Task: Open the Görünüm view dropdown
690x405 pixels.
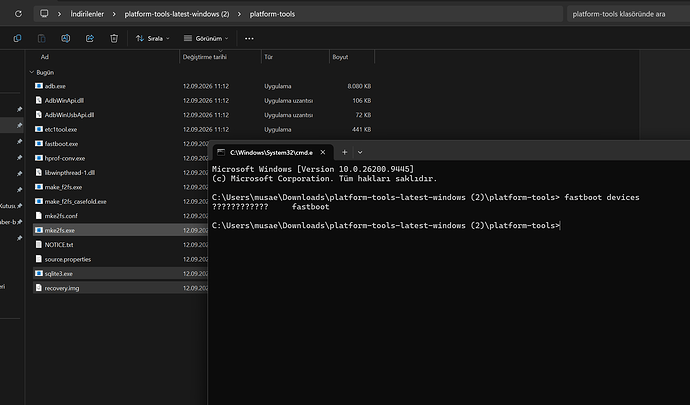Action: point(206,38)
